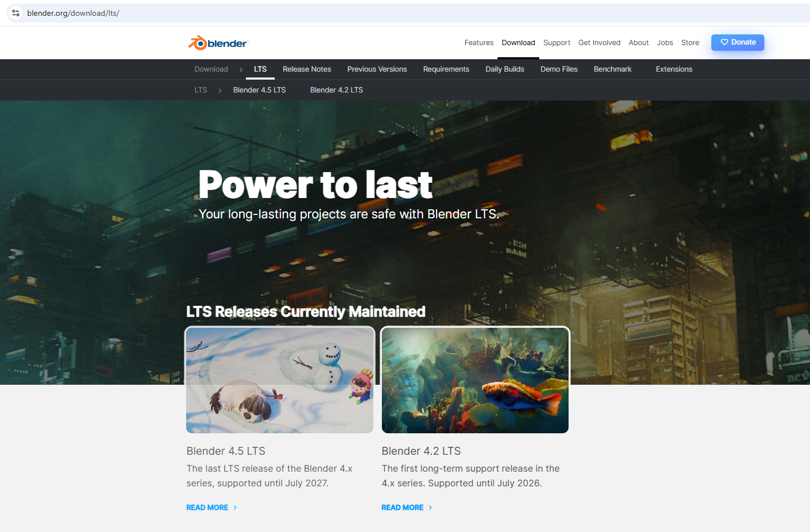This screenshot has width=810, height=532.
Task: Open the Extensions tab
Action: coord(674,69)
